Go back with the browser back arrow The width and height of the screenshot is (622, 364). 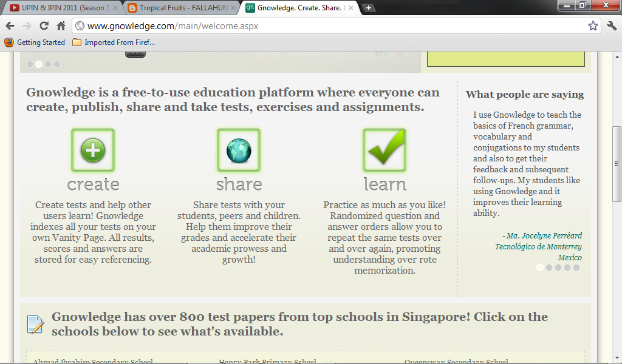tap(10, 26)
